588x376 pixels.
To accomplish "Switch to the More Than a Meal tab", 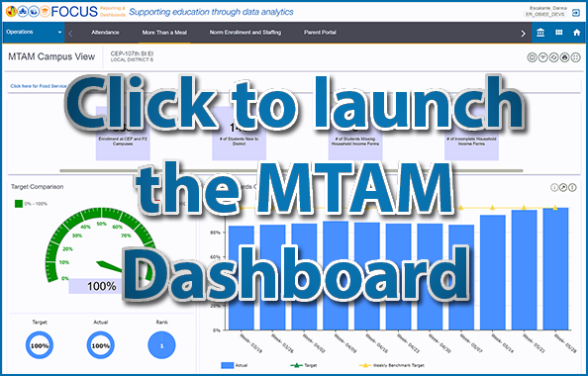I will 164,33.
